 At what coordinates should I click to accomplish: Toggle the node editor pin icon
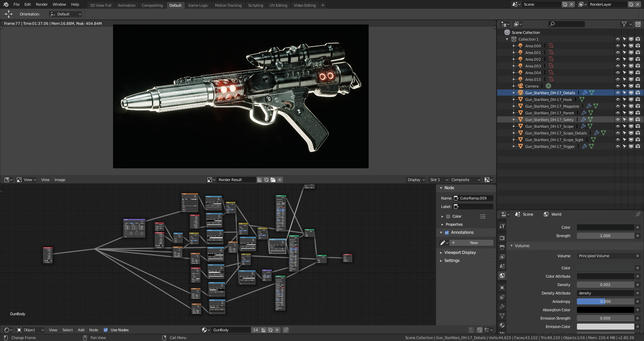pos(285,330)
